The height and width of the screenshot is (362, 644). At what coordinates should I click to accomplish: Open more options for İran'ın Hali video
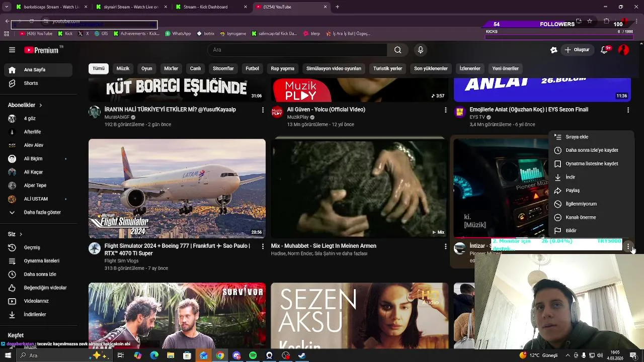263,110
